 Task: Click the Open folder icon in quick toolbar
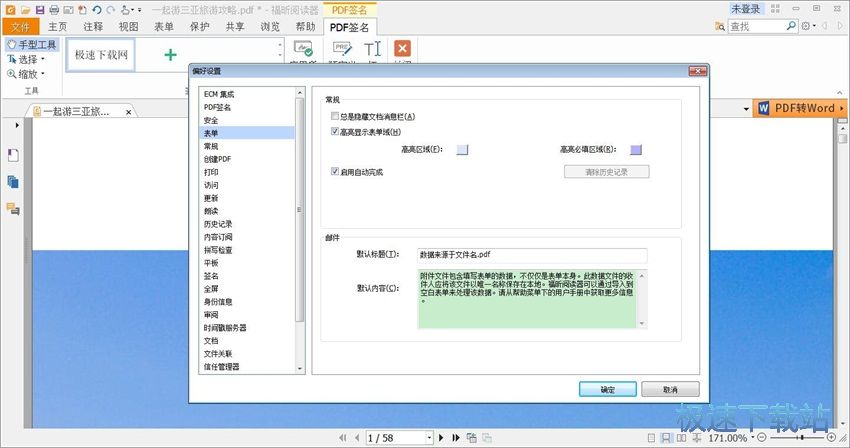point(25,10)
